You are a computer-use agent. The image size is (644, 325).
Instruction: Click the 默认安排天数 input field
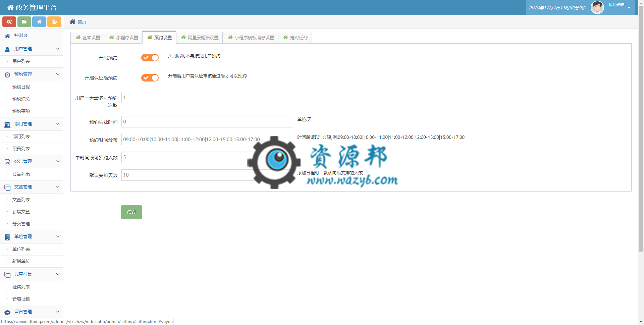pyautogui.click(x=207, y=175)
